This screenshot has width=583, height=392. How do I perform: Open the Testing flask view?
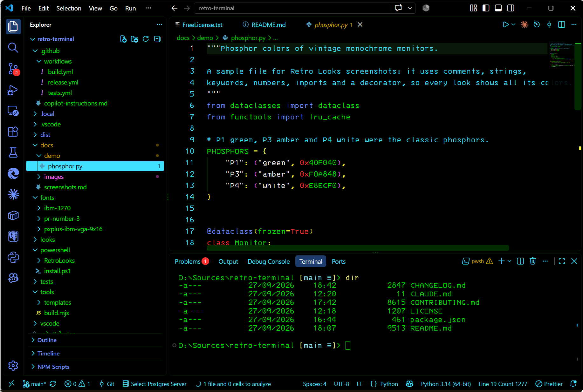tap(13, 152)
